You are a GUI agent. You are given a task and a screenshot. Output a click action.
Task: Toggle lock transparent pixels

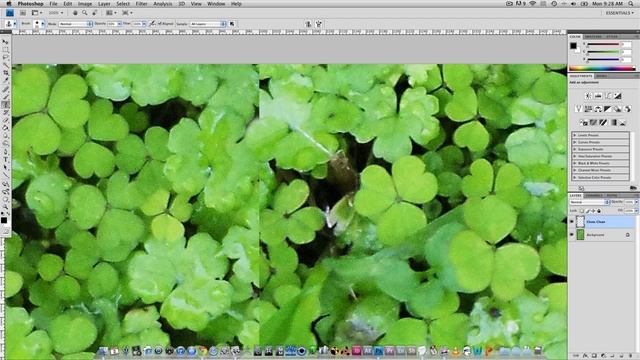tap(582, 211)
